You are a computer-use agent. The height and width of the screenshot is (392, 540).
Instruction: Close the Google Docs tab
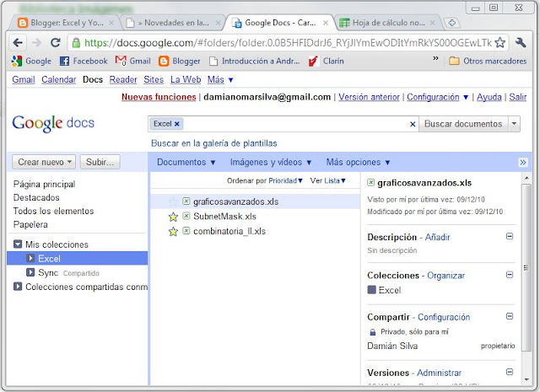(326, 23)
